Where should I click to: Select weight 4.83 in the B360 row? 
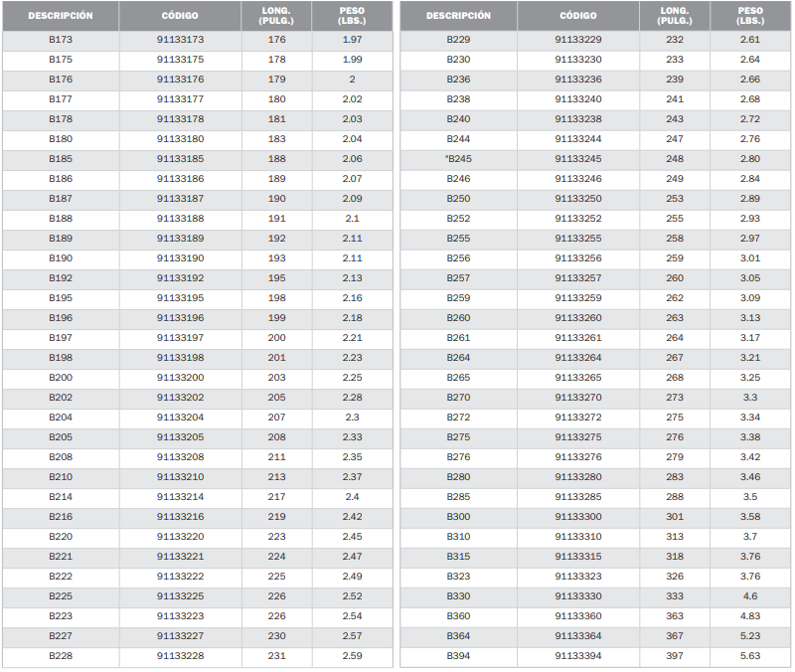point(750,615)
